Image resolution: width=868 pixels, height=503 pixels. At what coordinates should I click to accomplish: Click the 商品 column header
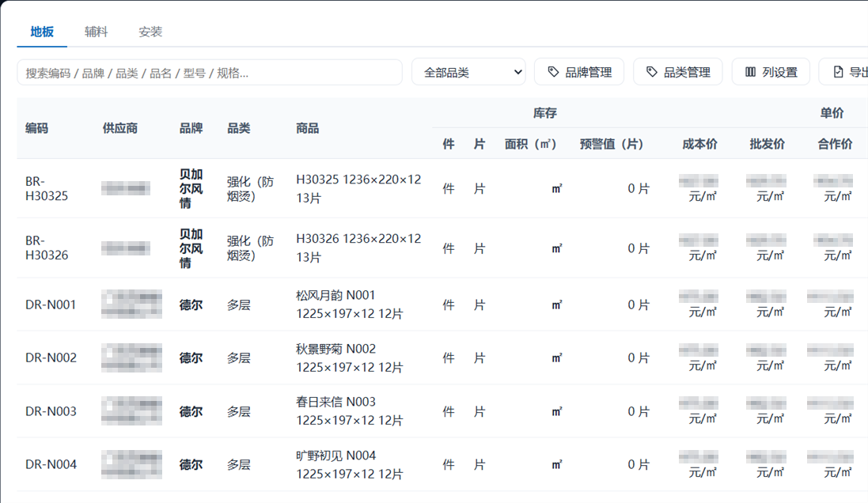tap(307, 128)
